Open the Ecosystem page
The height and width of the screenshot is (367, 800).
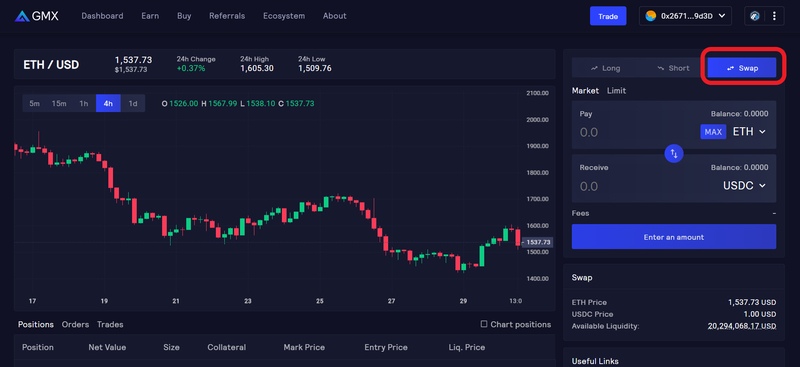coord(284,16)
